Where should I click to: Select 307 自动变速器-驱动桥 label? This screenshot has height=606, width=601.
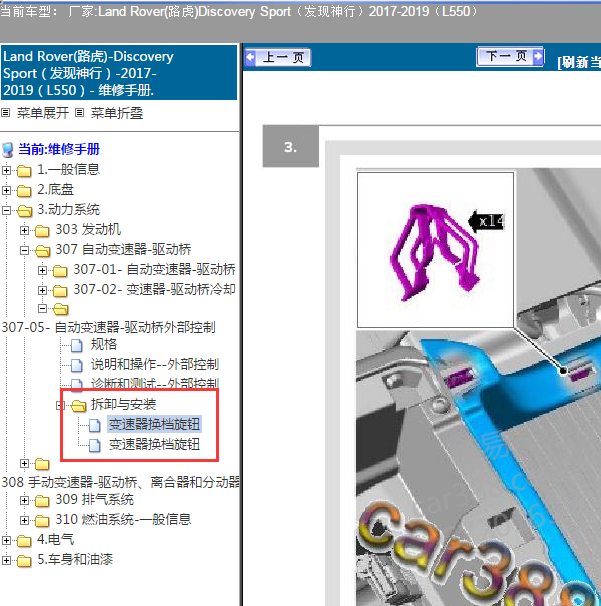click(123, 249)
